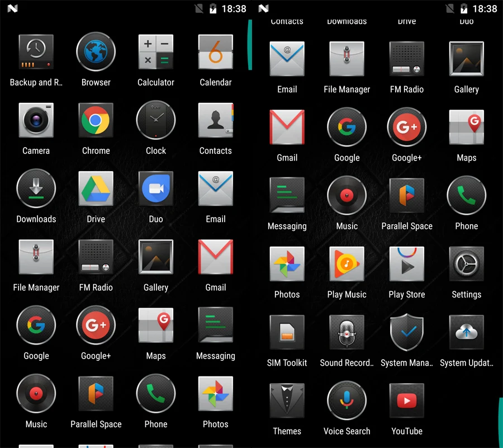
Task: Open Parallel Space in the left screenshot
Action: [x=96, y=393]
